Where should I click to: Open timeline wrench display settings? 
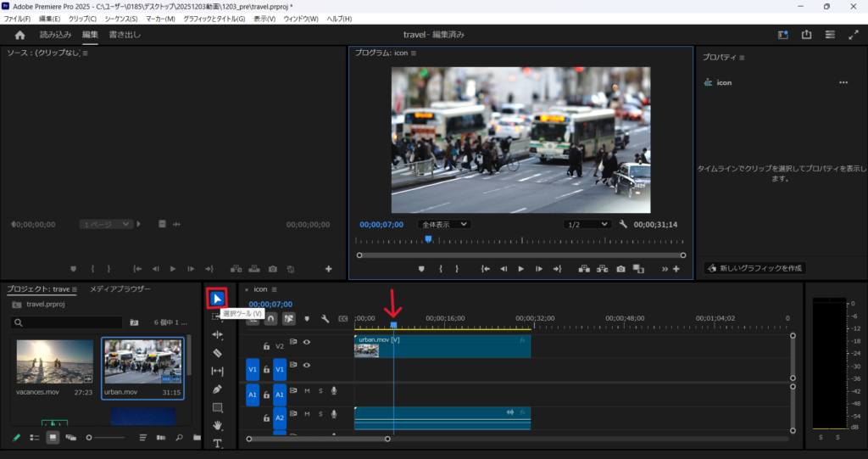(325, 319)
